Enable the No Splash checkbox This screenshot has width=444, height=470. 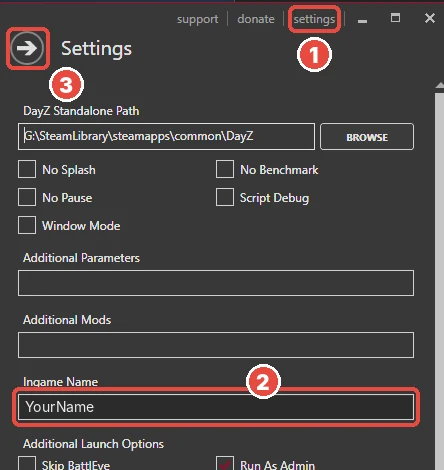[27, 169]
